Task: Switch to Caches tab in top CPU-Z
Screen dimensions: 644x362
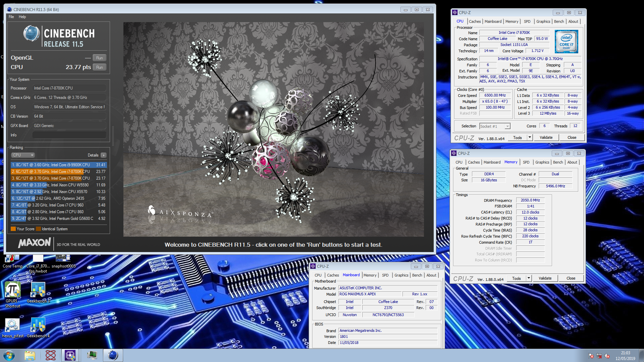Action: point(475,21)
